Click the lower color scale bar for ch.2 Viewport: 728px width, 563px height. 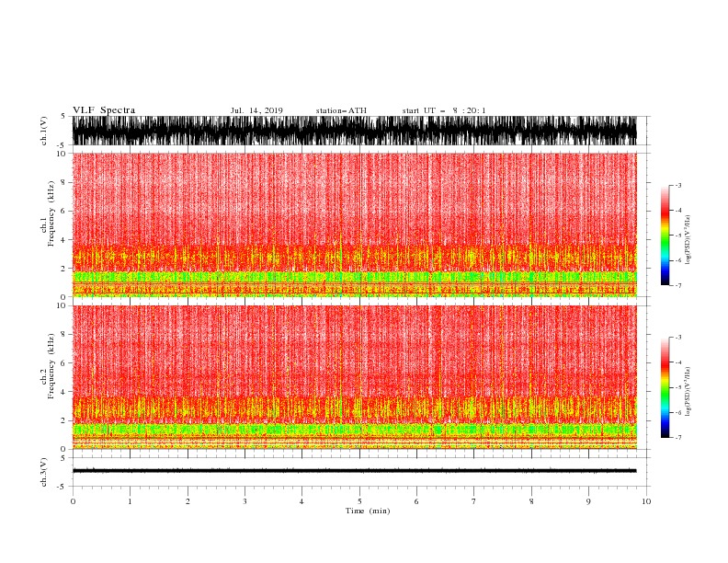[x=665, y=387]
